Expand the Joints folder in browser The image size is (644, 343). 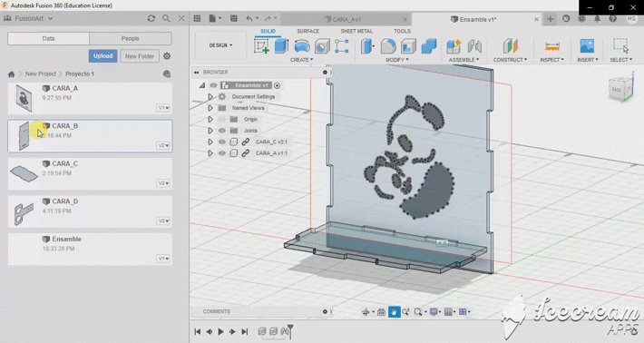point(210,131)
